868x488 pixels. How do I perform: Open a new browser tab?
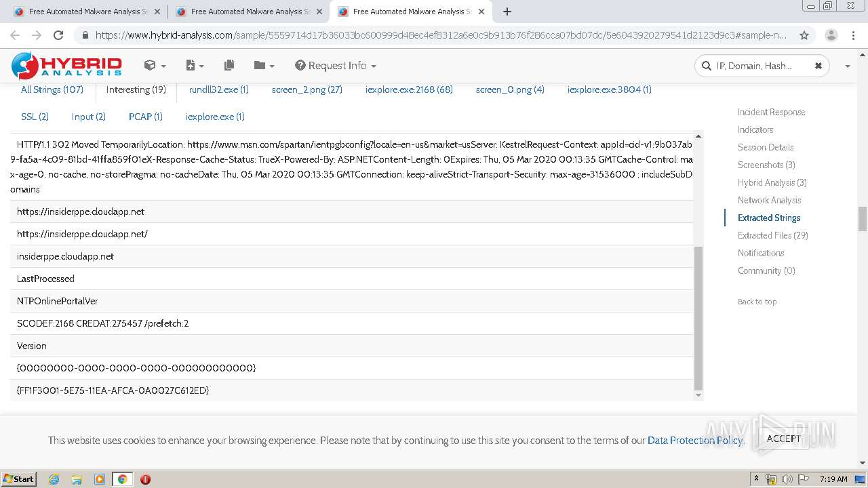[507, 12]
